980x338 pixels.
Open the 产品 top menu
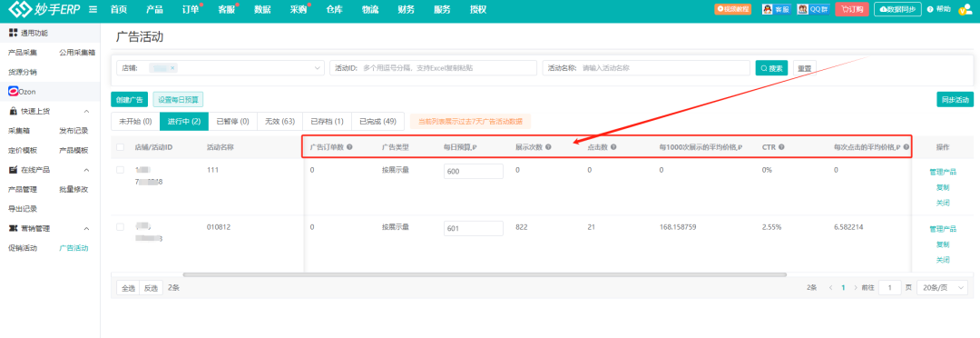(x=154, y=9)
